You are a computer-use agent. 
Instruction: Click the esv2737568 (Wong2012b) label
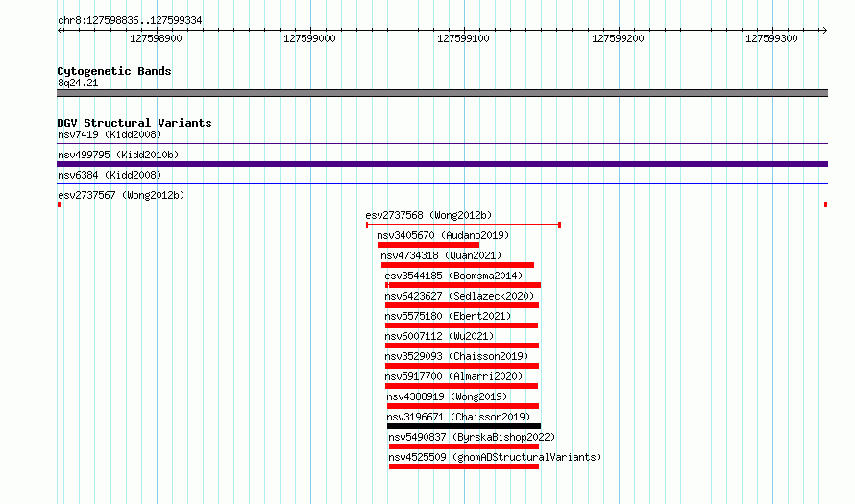coord(428,215)
